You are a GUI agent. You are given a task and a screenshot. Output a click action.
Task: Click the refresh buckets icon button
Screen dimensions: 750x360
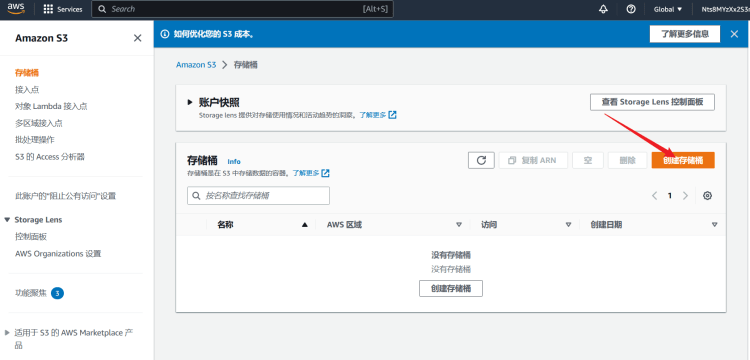(x=481, y=160)
